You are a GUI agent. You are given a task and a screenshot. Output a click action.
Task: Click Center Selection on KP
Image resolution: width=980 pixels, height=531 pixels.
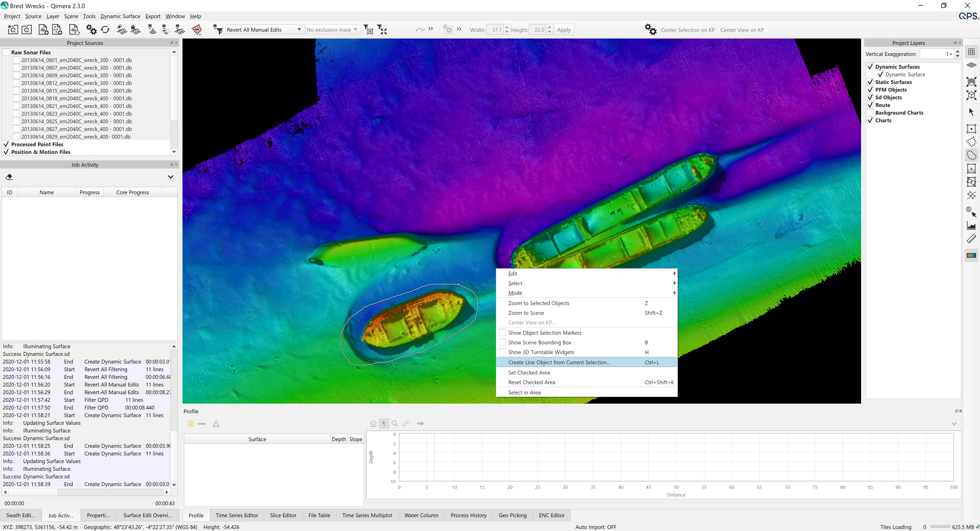coord(688,30)
